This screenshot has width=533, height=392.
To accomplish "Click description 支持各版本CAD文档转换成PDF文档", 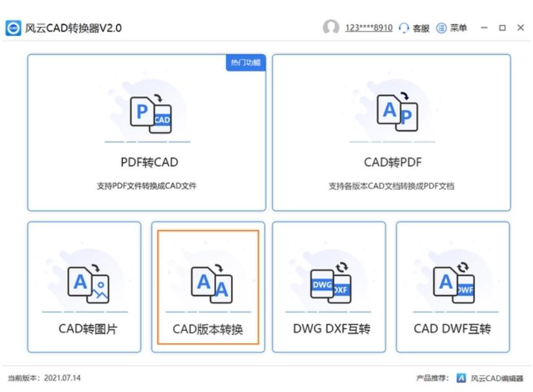I will 391,186.
